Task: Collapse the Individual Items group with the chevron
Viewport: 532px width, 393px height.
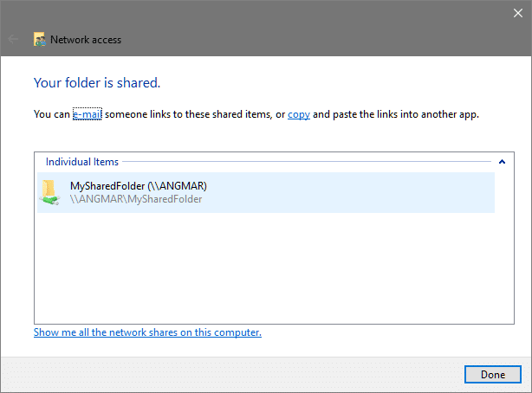Action: point(502,162)
